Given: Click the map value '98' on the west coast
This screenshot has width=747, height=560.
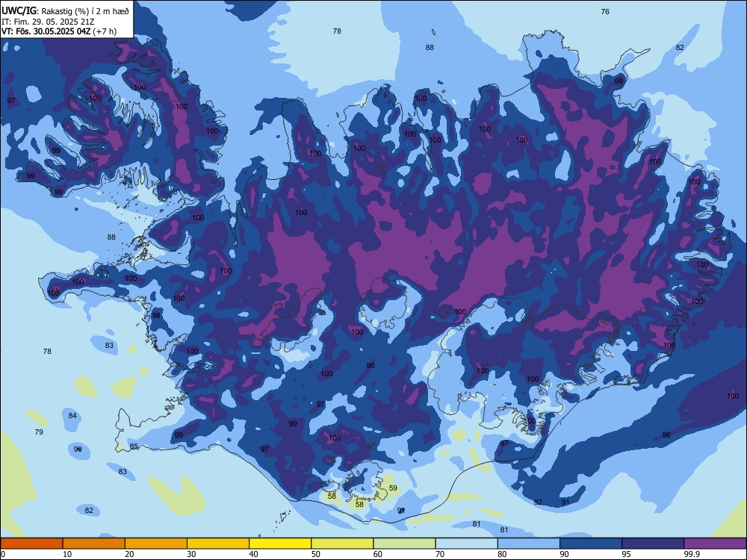Looking at the screenshot, I should tap(156, 315).
